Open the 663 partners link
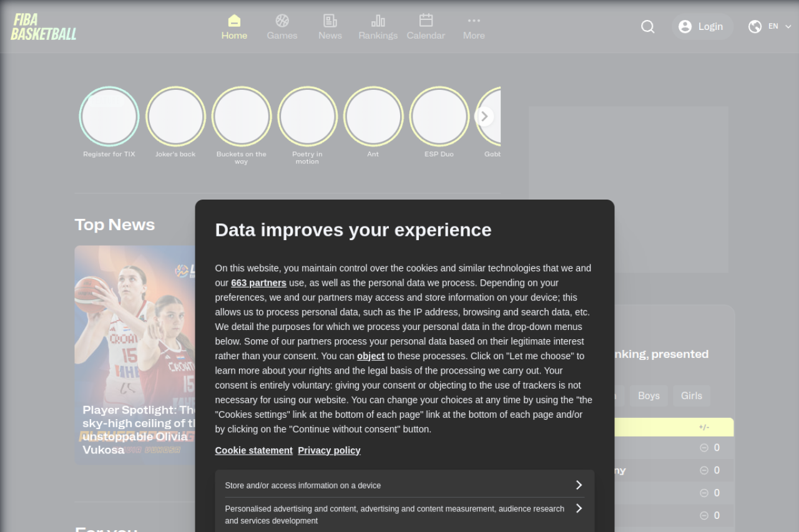 click(258, 283)
